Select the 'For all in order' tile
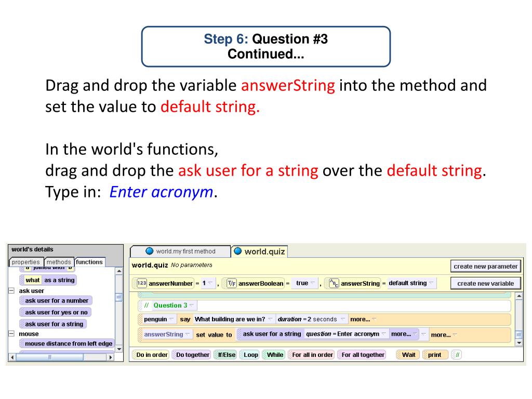The width and height of the screenshot is (532, 399). pyautogui.click(x=311, y=354)
